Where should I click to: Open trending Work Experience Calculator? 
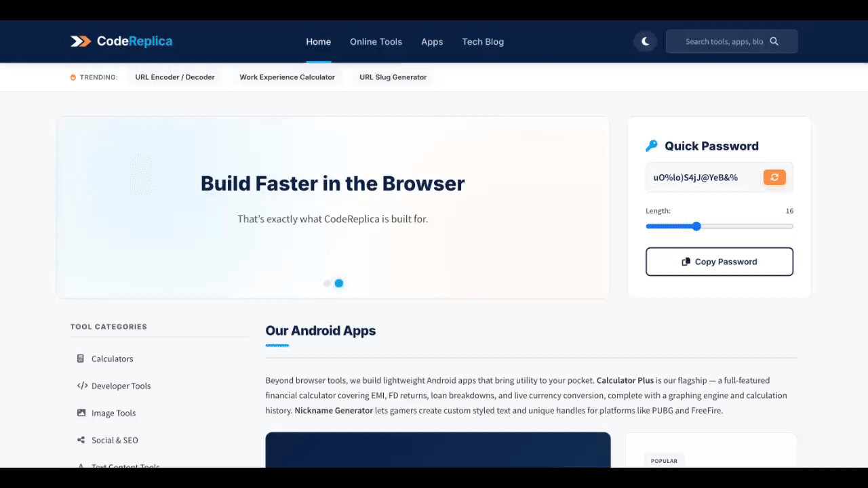click(287, 77)
